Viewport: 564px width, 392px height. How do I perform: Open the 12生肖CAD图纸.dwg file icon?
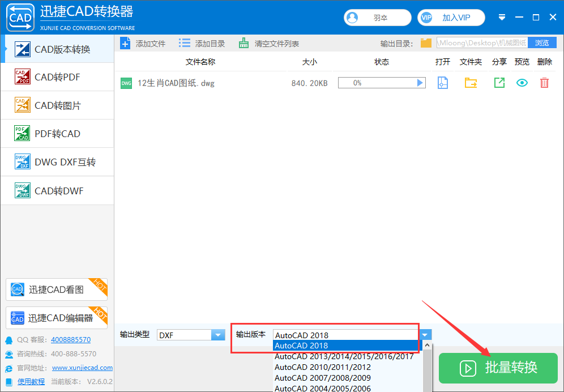(442, 83)
